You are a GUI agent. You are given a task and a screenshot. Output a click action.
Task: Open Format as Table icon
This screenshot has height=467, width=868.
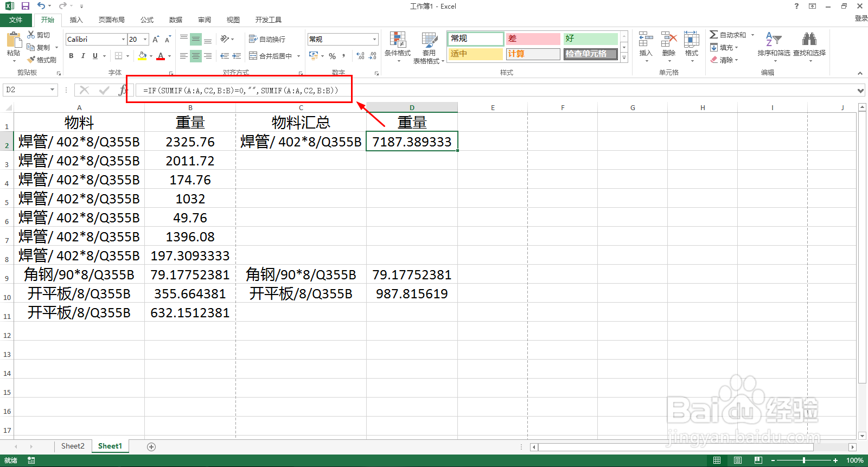tap(429, 40)
